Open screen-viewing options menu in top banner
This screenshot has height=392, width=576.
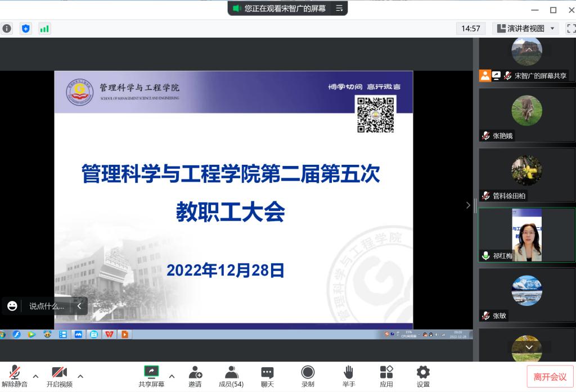tap(339, 8)
